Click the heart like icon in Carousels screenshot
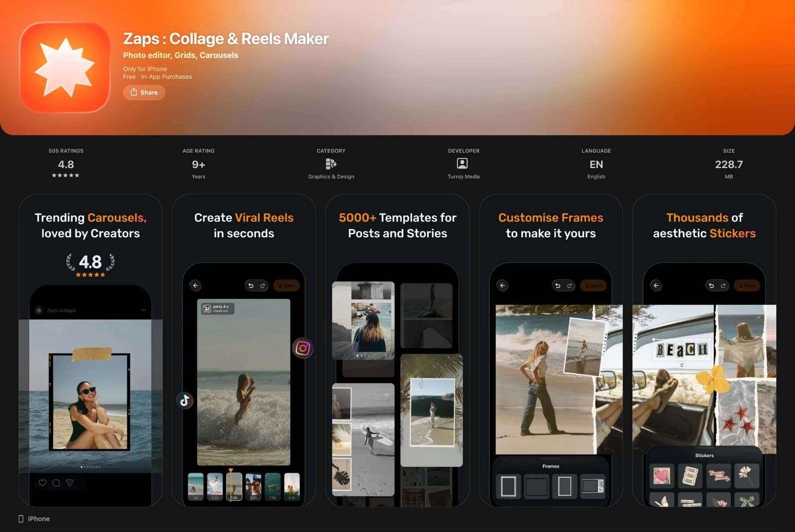 coord(43,483)
